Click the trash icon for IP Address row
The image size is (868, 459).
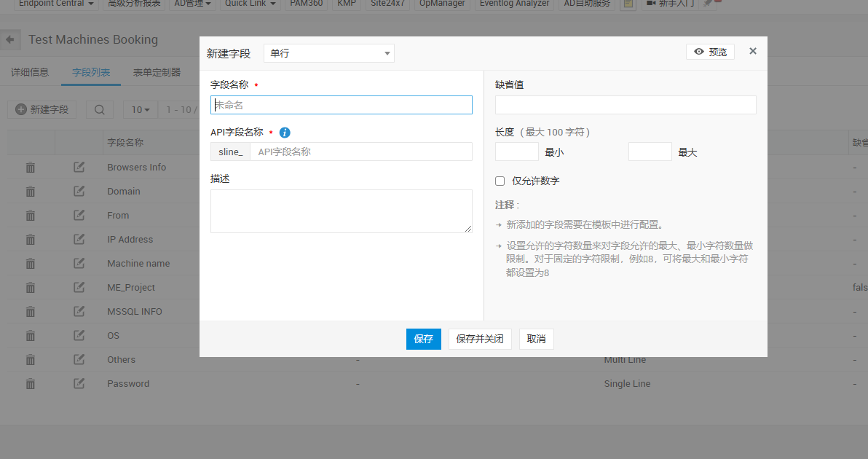click(x=31, y=240)
